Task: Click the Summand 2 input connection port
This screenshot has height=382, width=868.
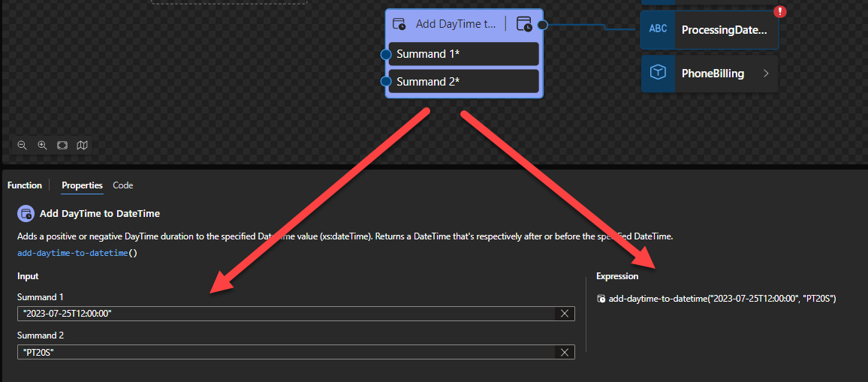Action: (386, 82)
